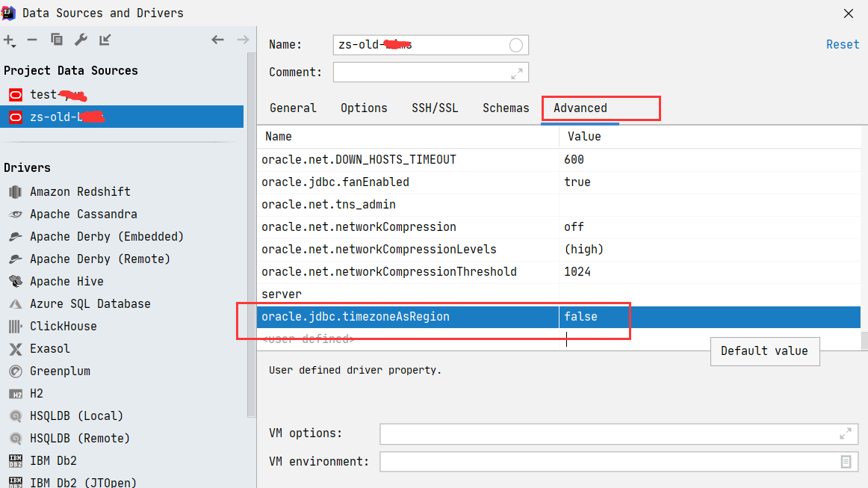Click the expand icon in VM options field
This screenshot has width=868, height=488.
(846, 433)
